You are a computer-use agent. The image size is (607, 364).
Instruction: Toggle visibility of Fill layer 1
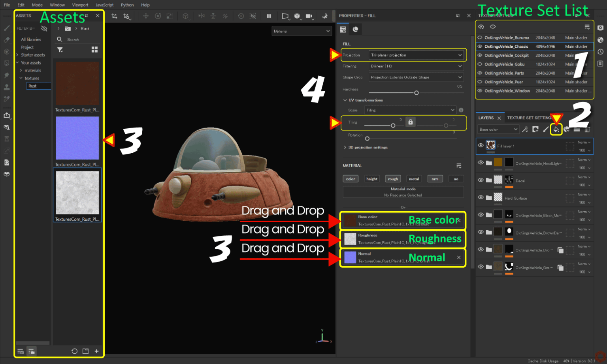click(x=481, y=146)
